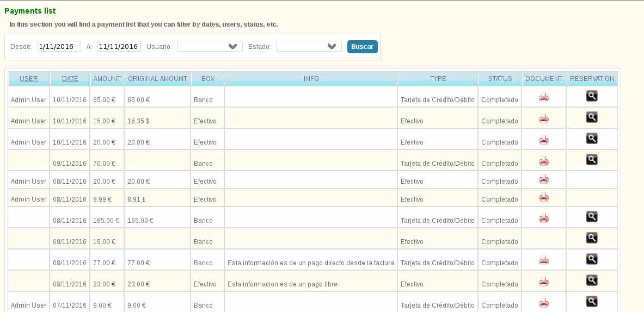Print document for 10/11/2016 20.00 € Efectivo payment
Screen dimensions: 644x312
pos(544,140)
